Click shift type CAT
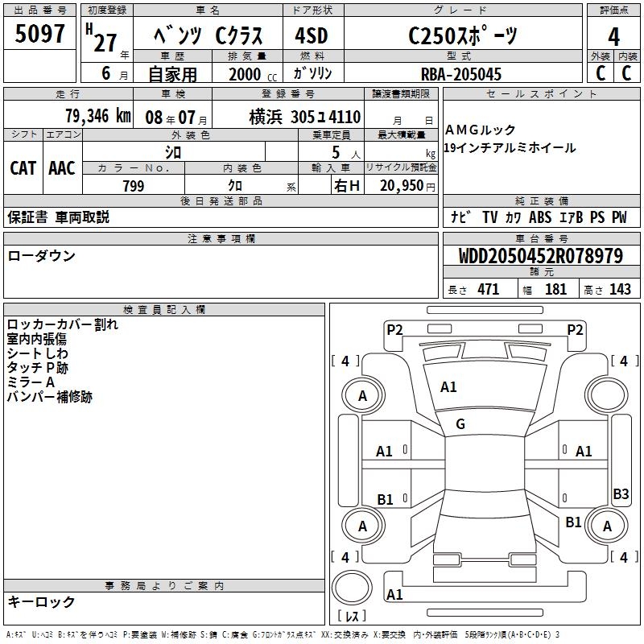644x644 pixels. point(23,168)
